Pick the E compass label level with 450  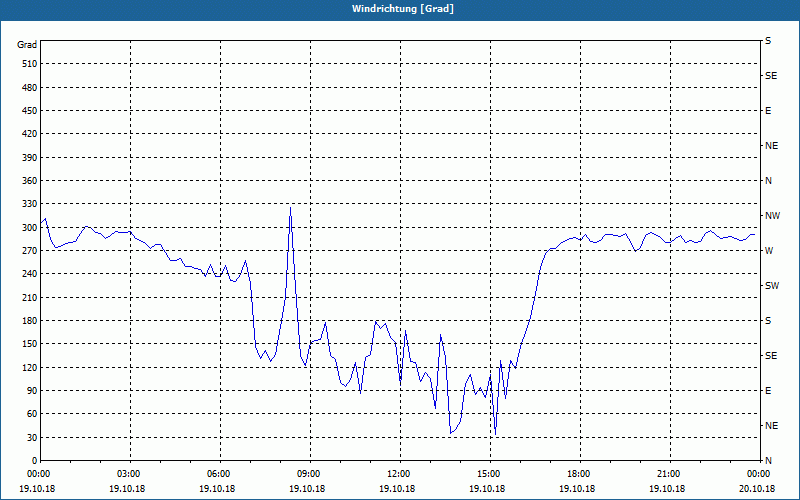point(768,111)
